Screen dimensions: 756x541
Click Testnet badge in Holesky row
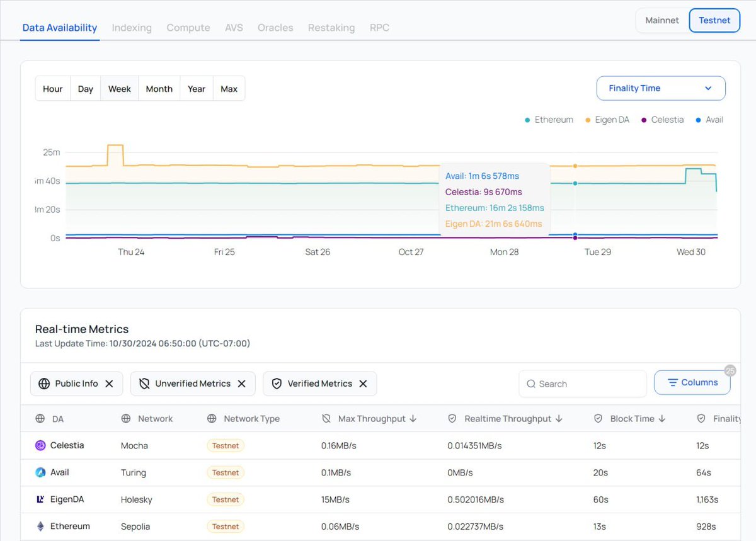pyautogui.click(x=226, y=499)
